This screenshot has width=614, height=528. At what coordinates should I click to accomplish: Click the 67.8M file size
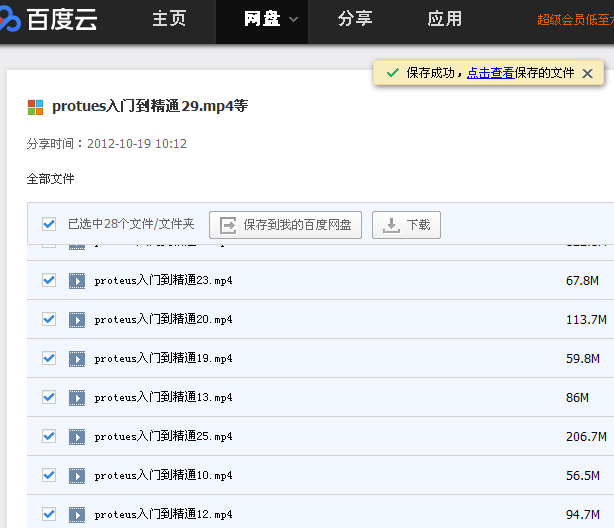[x=582, y=280]
